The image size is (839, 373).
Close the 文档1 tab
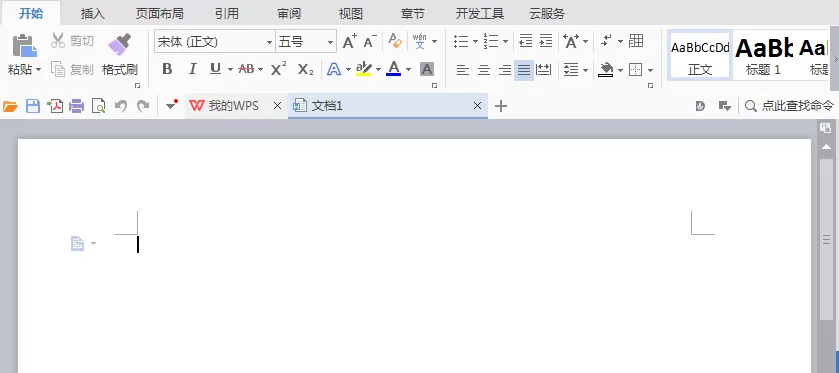tap(477, 106)
